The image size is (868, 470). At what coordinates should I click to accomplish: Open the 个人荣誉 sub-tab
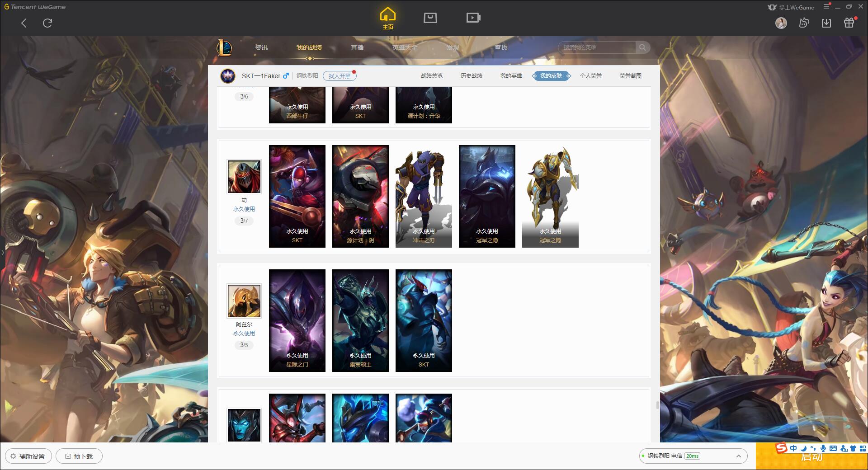point(591,76)
